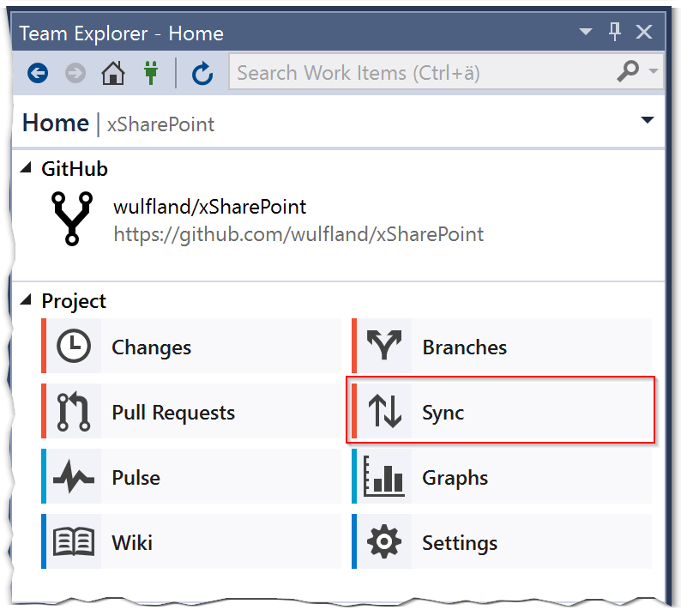
Task: Open Graphs via the bar chart icon
Action: tap(383, 478)
